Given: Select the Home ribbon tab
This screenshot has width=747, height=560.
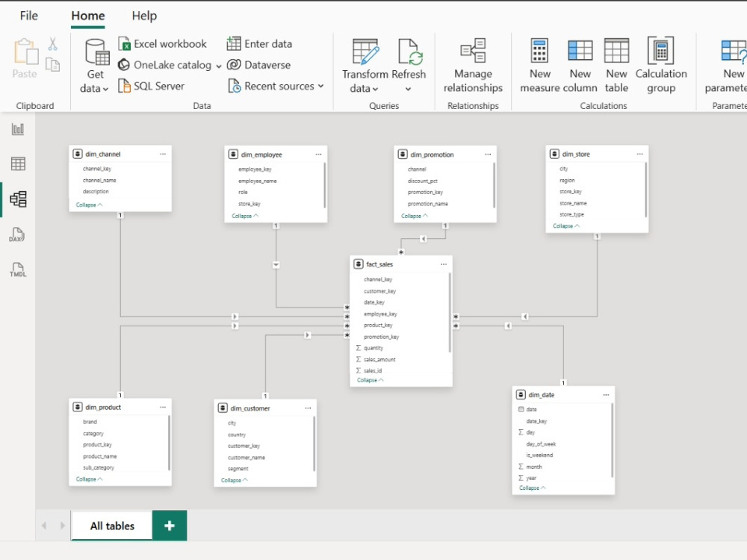Looking at the screenshot, I should pos(87,16).
